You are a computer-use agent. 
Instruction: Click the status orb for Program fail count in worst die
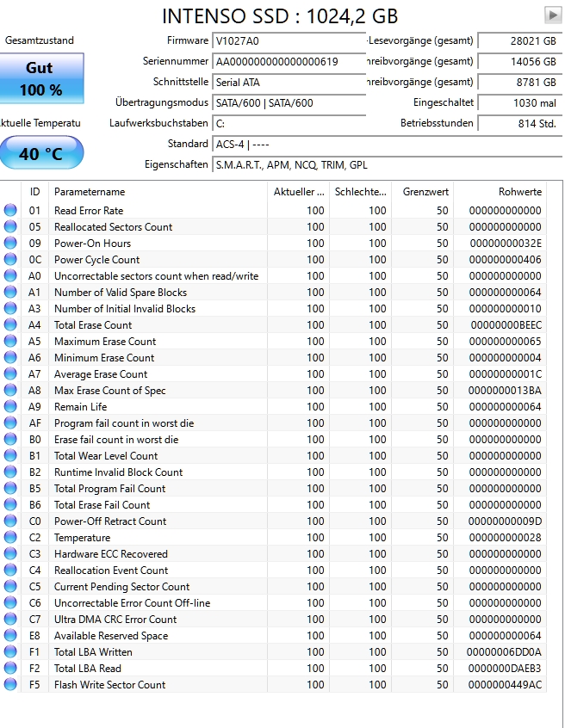pos(10,423)
